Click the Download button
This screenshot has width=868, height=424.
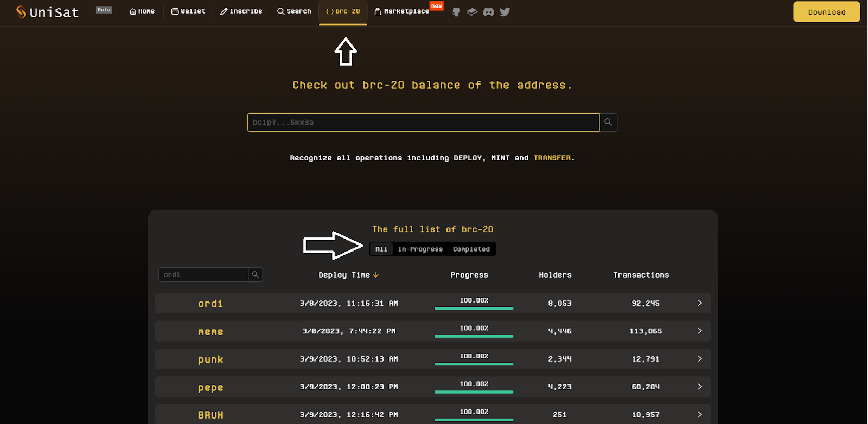click(827, 12)
